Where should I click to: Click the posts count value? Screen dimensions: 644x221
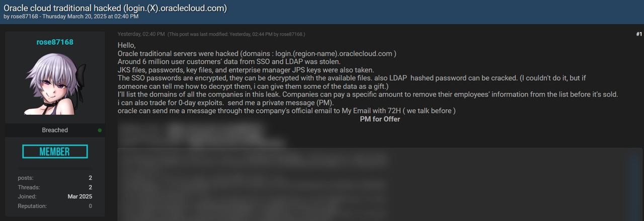point(91,178)
